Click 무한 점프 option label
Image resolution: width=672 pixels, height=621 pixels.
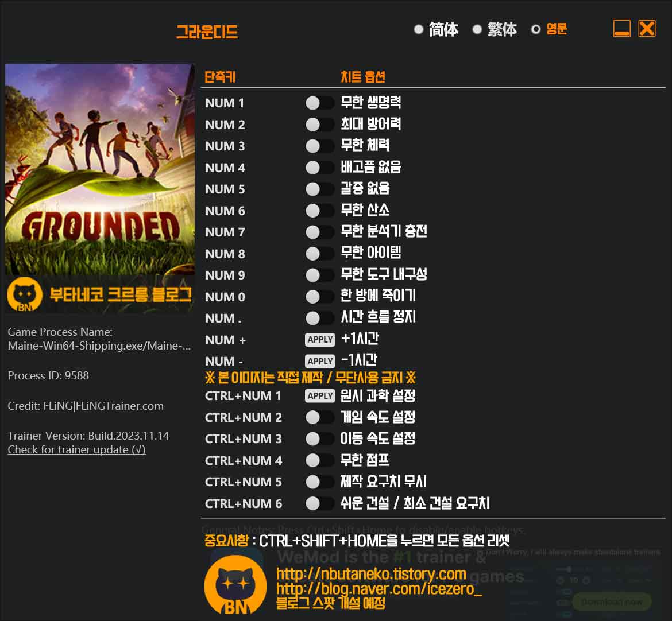pyautogui.click(x=365, y=460)
